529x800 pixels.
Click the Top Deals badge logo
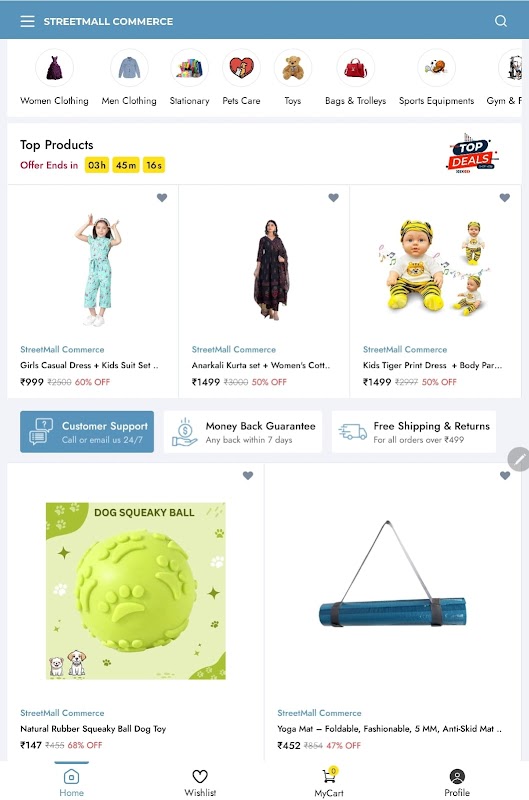click(x=472, y=154)
